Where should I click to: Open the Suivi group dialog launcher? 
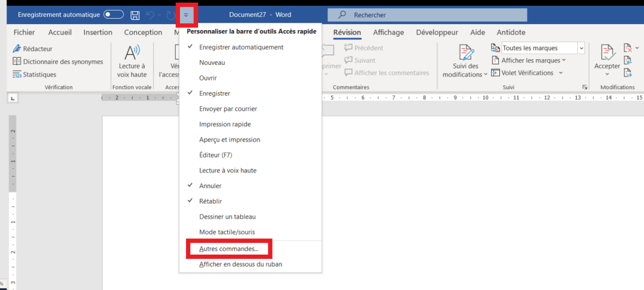click(x=585, y=87)
